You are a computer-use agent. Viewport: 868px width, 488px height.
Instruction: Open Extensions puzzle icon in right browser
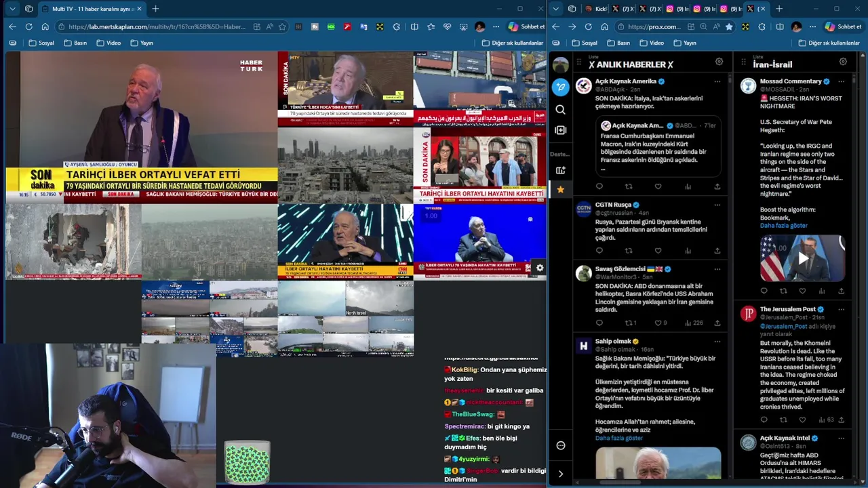(762, 26)
